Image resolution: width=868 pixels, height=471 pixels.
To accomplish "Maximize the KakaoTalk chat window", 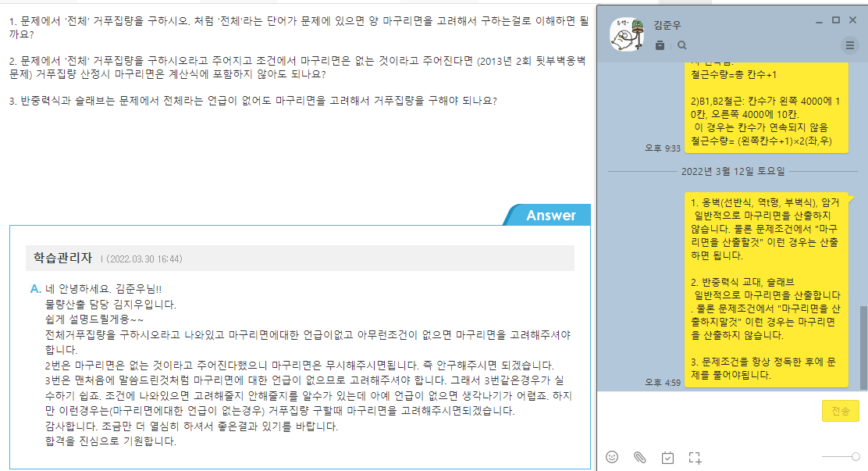I will [x=836, y=20].
